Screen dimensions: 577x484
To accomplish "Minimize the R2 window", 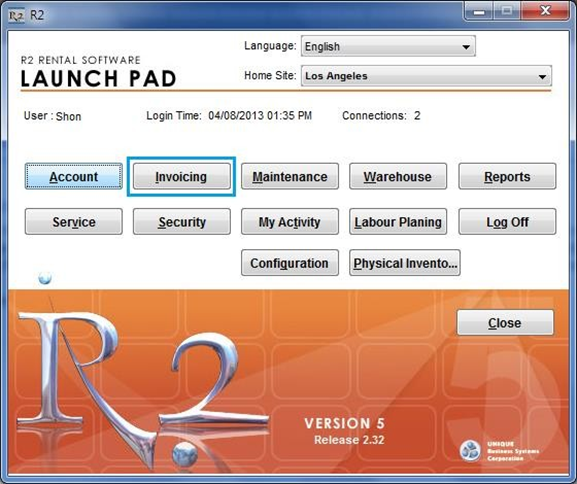I will coord(479,12).
